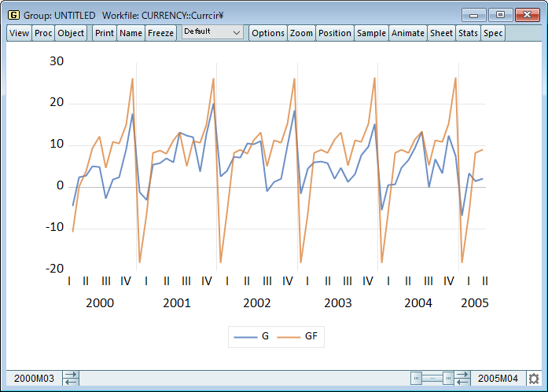Open the Default graph template dropdown

click(212, 32)
